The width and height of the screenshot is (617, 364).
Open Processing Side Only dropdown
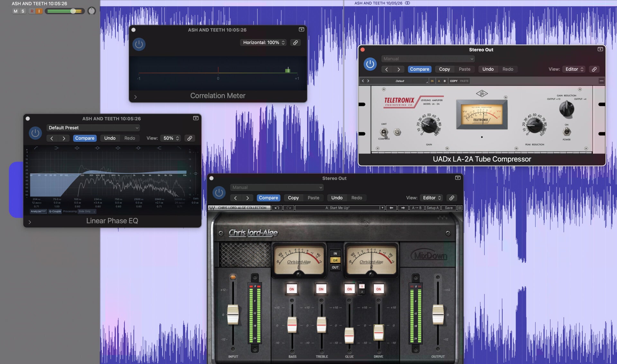87,211
